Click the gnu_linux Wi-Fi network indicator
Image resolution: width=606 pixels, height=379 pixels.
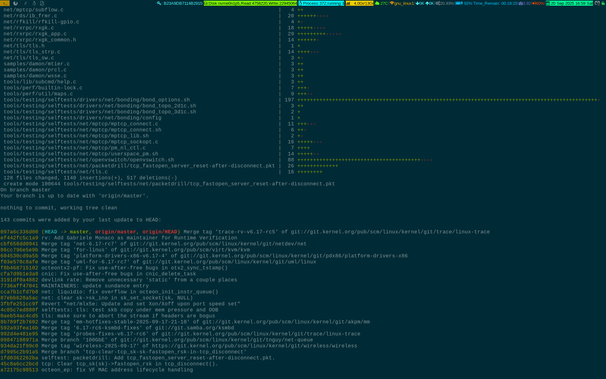point(402,3)
